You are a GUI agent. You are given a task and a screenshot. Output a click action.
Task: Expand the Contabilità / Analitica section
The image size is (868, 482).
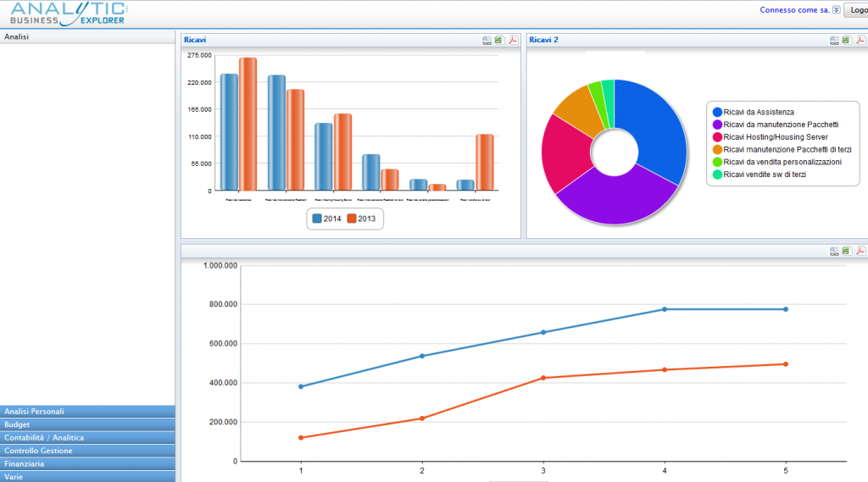coord(87,437)
